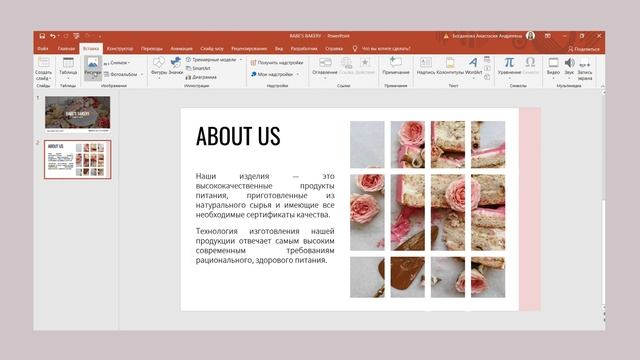
Task: Switch to the Главная tab
Action: [66, 49]
